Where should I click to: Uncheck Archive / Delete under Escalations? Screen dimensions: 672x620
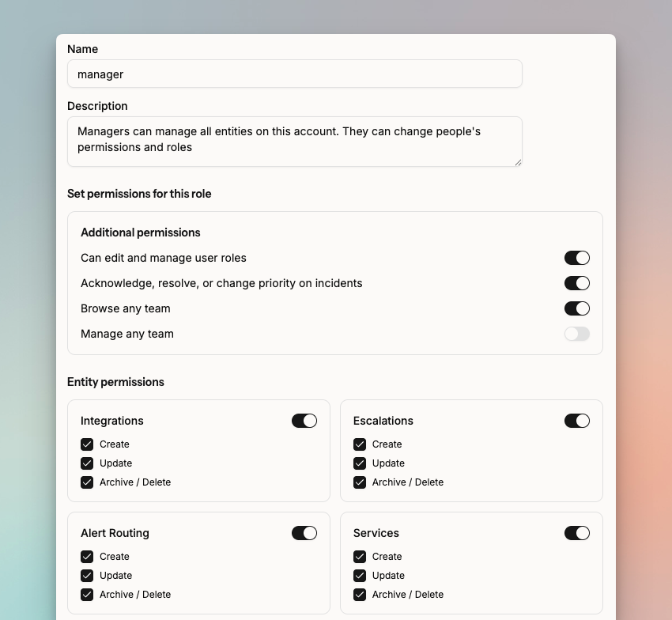pyautogui.click(x=360, y=482)
